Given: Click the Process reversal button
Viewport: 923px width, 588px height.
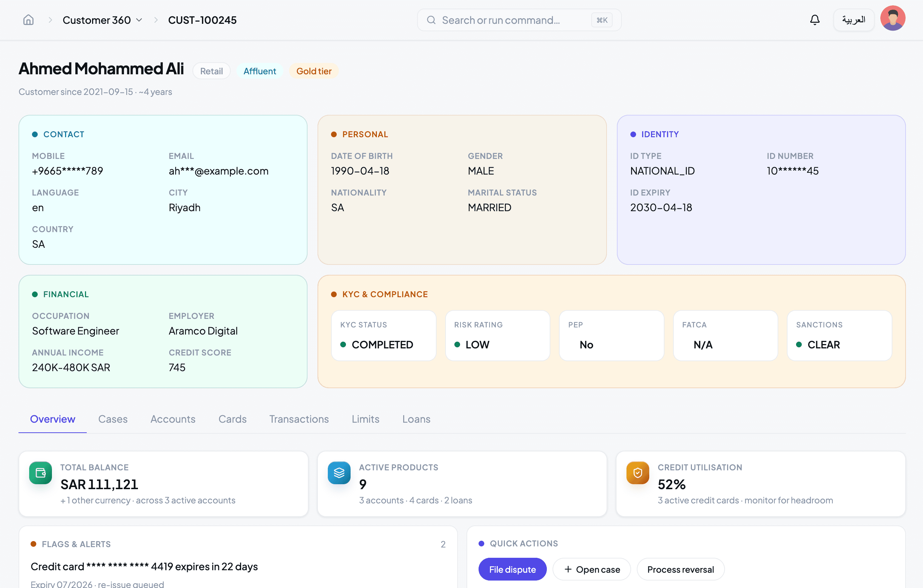Looking at the screenshot, I should [x=681, y=569].
